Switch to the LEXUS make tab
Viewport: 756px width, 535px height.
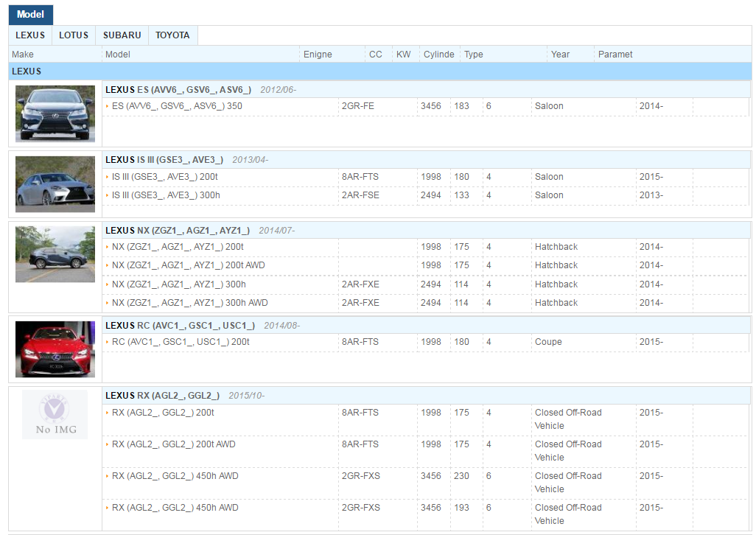[30, 35]
